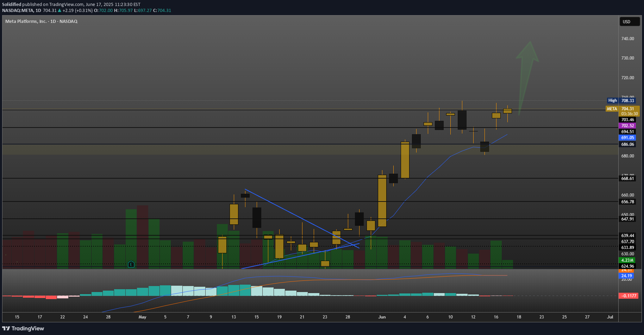Image resolution: width=644 pixels, height=335 pixels.
Task: Click the High 708.33 label
Action: [x=622, y=101]
